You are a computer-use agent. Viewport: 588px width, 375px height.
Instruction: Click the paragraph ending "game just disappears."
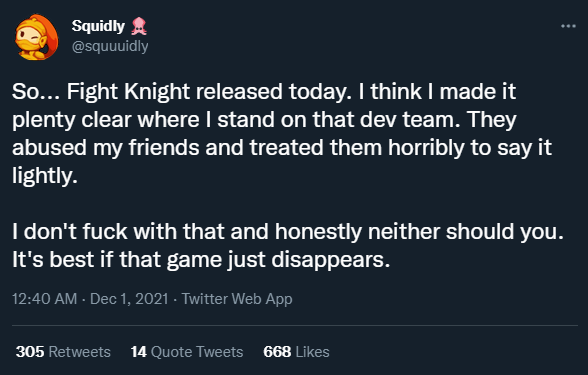click(288, 245)
